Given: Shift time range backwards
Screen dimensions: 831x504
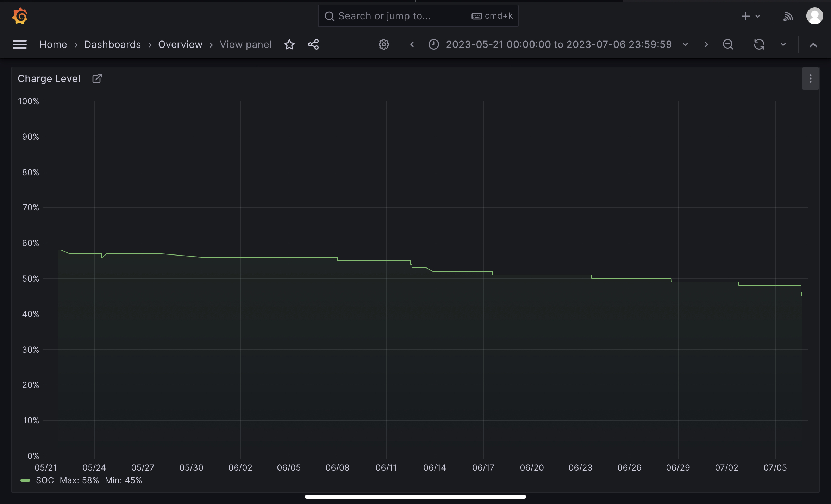Looking at the screenshot, I should pos(412,45).
